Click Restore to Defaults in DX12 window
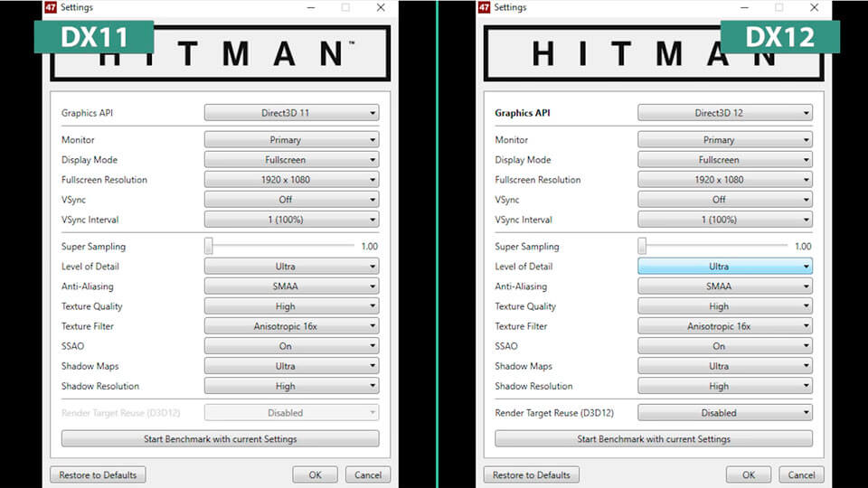 coord(532,474)
